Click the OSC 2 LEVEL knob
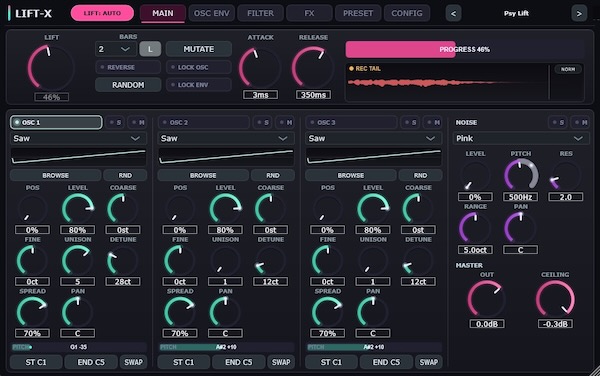This screenshot has width=600, height=376. point(225,208)
